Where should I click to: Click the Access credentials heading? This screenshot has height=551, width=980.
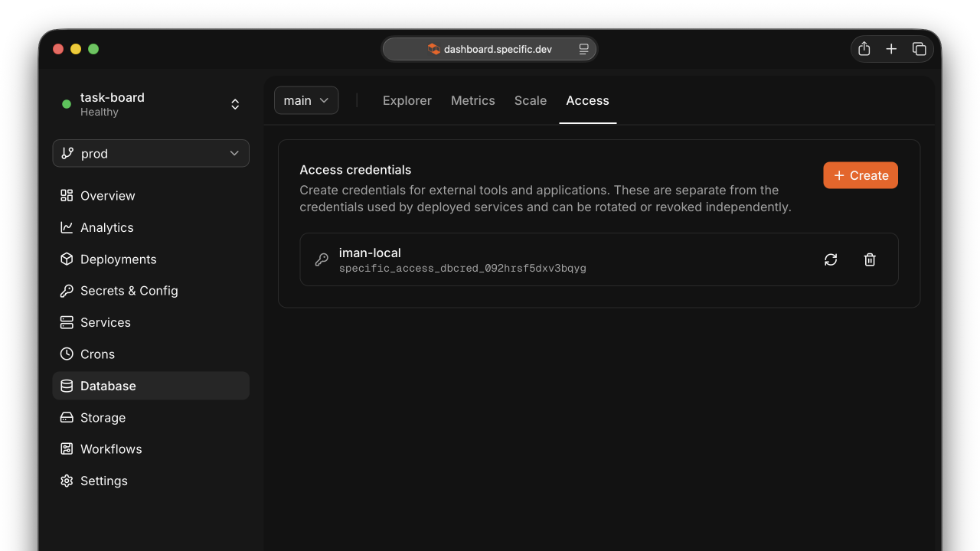point(355,170)
